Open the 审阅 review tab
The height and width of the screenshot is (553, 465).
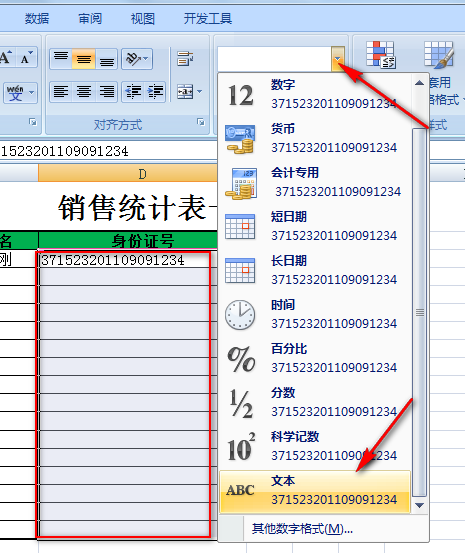pyautogui.click(x=90, y=18)
